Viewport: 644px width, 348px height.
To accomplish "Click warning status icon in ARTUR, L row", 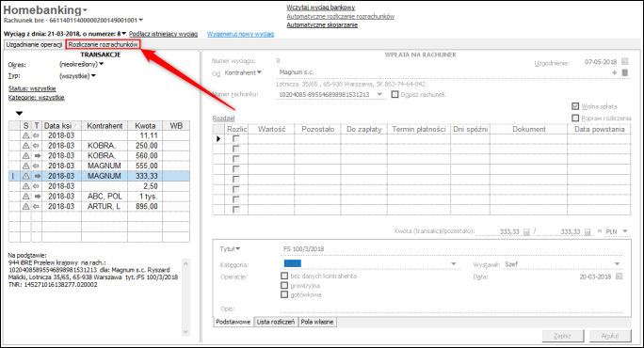I will 25,206.
